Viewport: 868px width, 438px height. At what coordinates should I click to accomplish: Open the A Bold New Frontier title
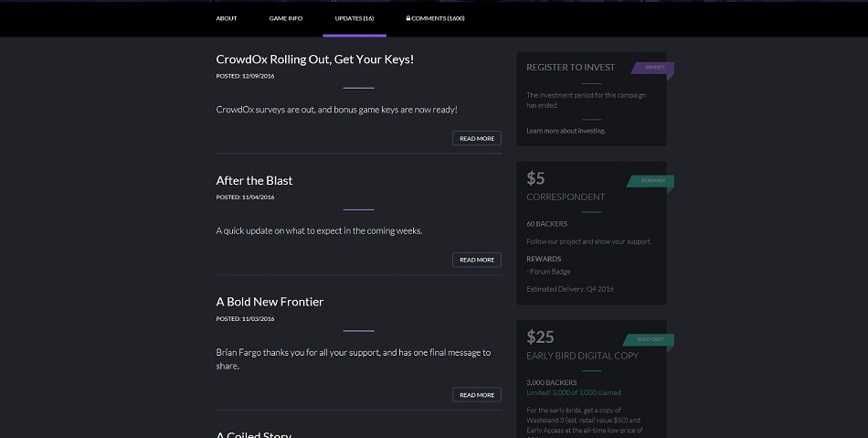[270, 302]
